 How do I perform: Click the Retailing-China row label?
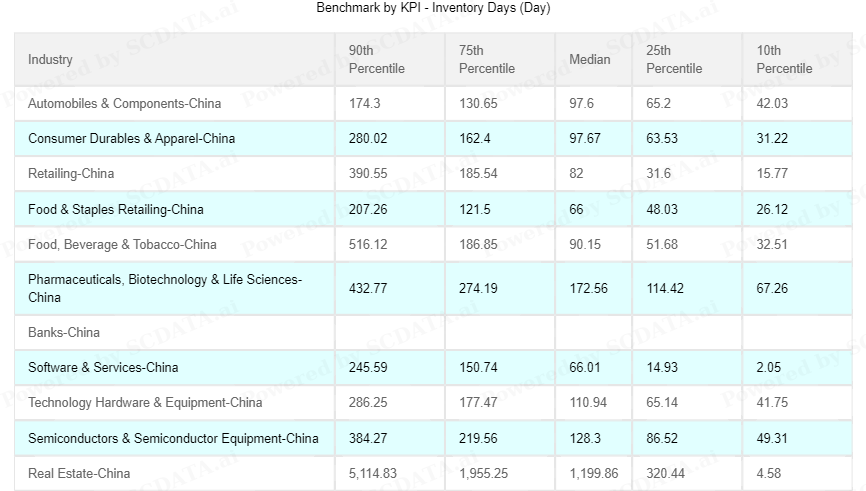tap(71, 174)
